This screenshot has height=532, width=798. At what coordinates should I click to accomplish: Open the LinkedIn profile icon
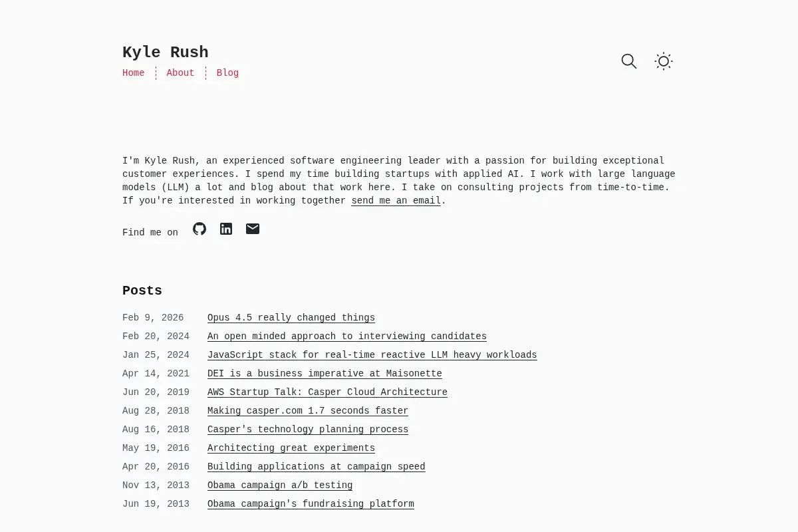tap(226, 229)
